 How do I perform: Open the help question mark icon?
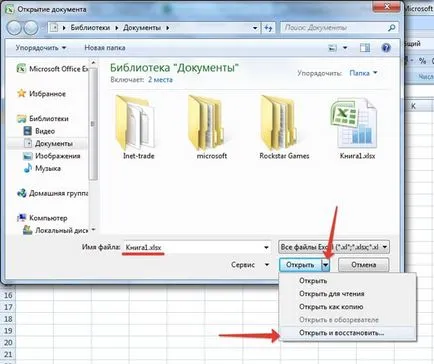[x=386, y=48]
